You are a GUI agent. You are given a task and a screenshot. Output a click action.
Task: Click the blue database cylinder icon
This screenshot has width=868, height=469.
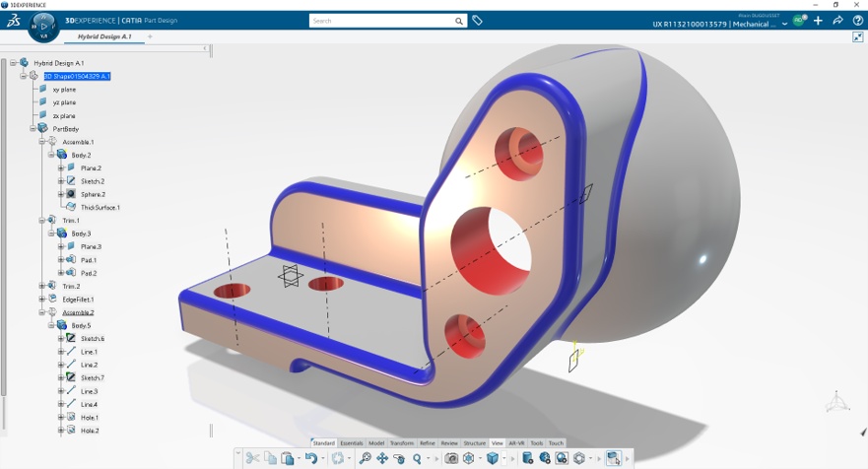pyautogui.click(x=527, y=458)
